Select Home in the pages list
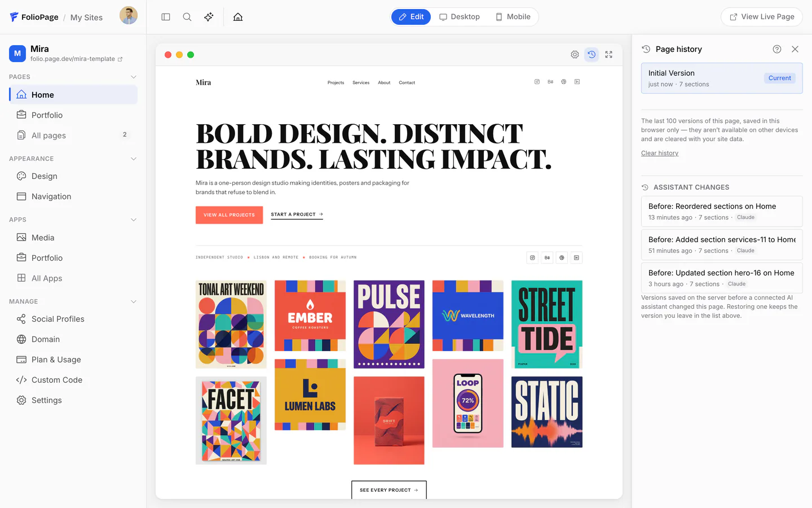 (x=73, y=95)
